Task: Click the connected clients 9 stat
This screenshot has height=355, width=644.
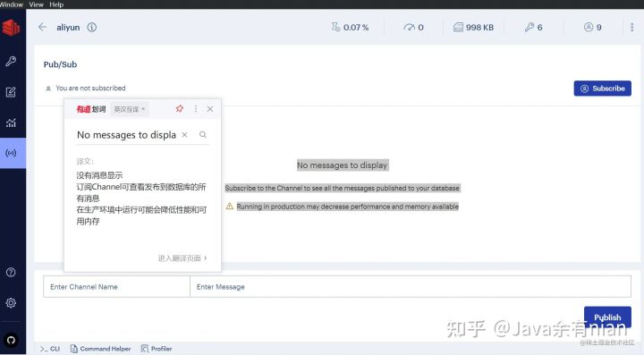Action: tap(593, 28)
